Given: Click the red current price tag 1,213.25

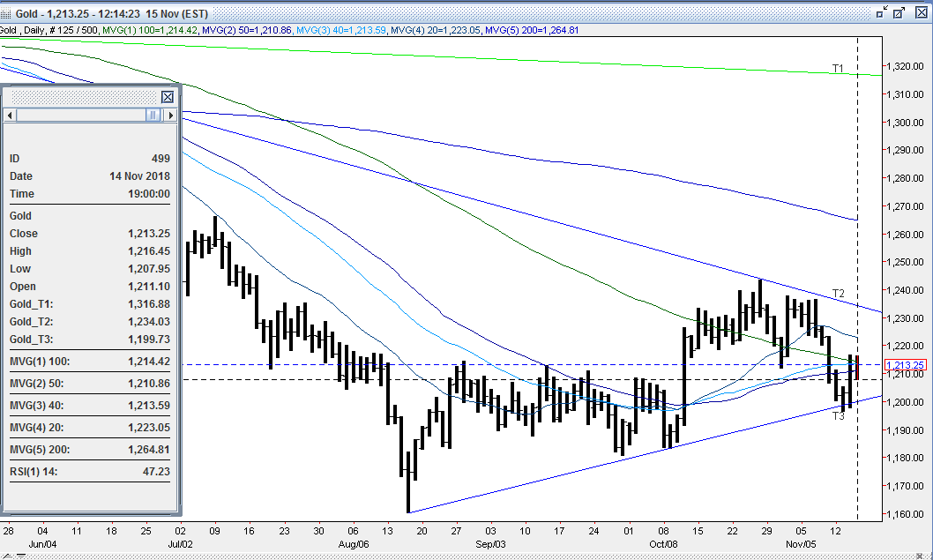Looking at the screenshot, I should (905, 365).
